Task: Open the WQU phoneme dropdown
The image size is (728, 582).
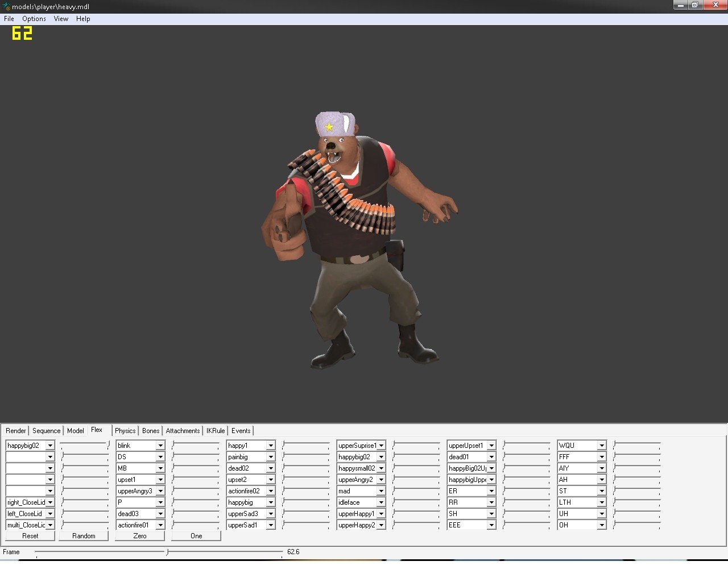Action: point(602,446)
